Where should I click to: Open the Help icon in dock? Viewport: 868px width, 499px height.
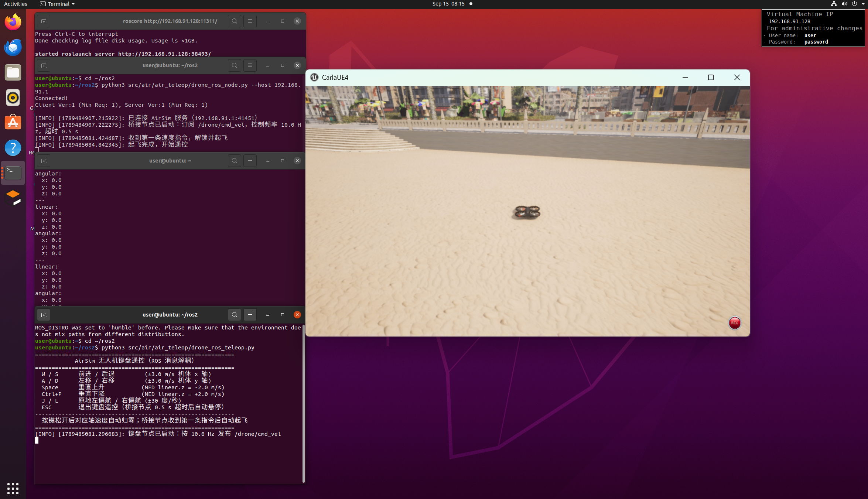click(13, 148)
